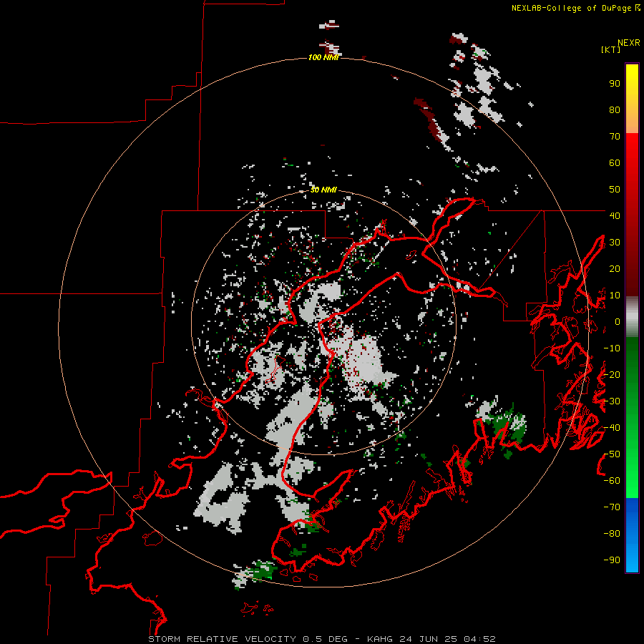644x644 pixels.
Task: Click the STORM RELATIVE VELOCITY caption text
Action: [222, 639]
